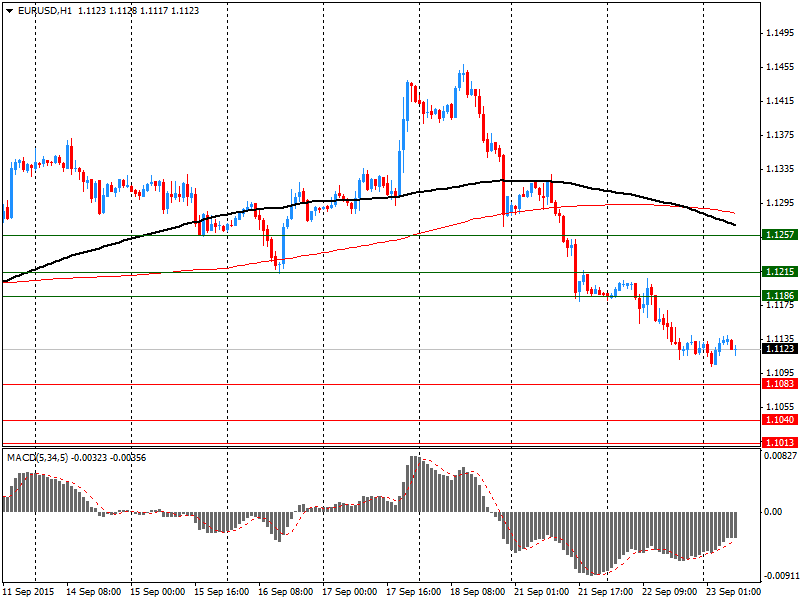800x600 pixels.
Task: Select the 1.1040 red price level label
Action: click(781, 419)
